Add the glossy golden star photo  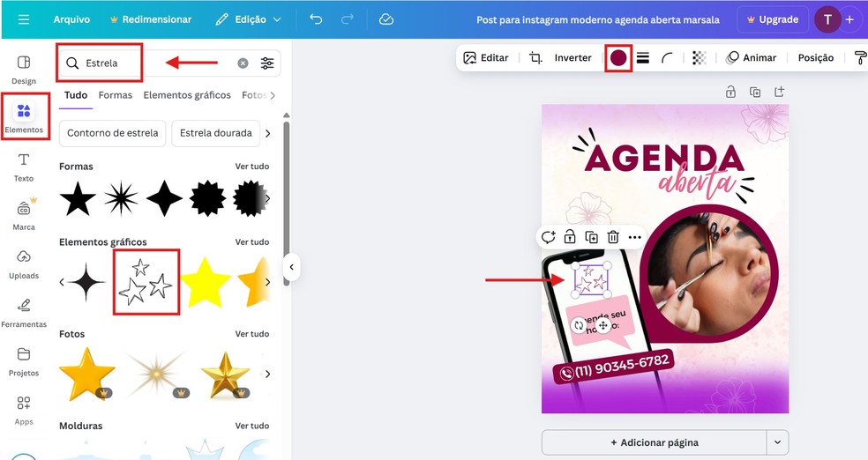click(x=86, y=374)
